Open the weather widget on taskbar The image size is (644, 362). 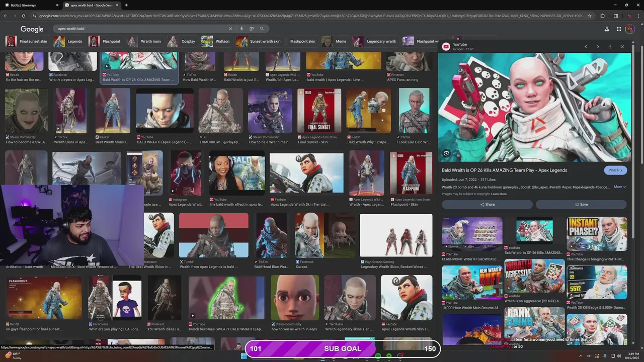pos(13,356)
